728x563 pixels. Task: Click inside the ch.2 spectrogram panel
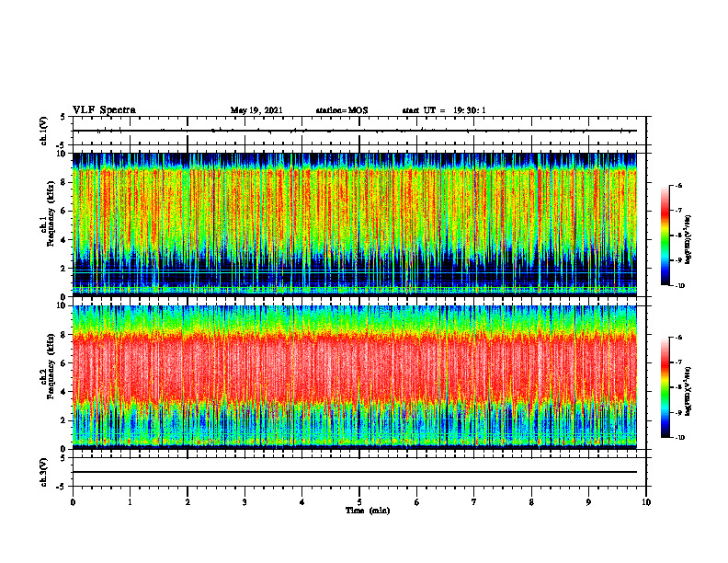coord(355,377)
